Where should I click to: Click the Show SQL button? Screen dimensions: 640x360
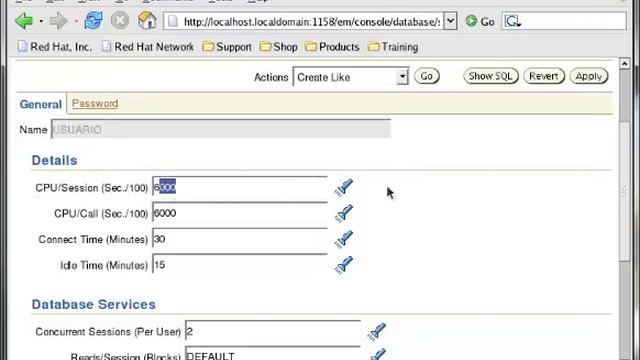(490, 76)
